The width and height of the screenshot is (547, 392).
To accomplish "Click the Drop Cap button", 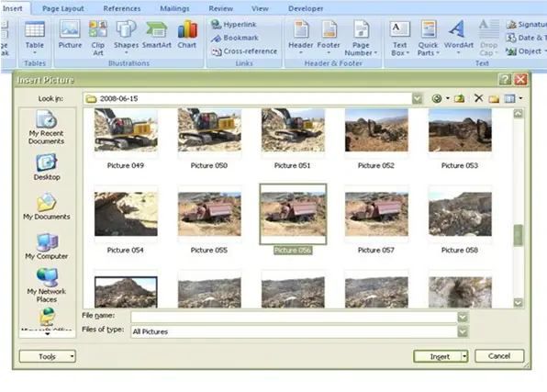I will click(x=488, y=38).
